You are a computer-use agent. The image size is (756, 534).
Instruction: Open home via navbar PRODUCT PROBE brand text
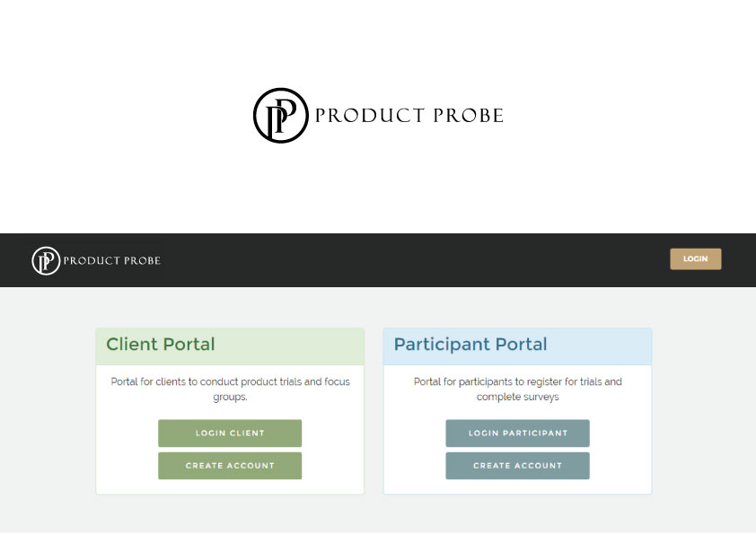click(111, 261)
